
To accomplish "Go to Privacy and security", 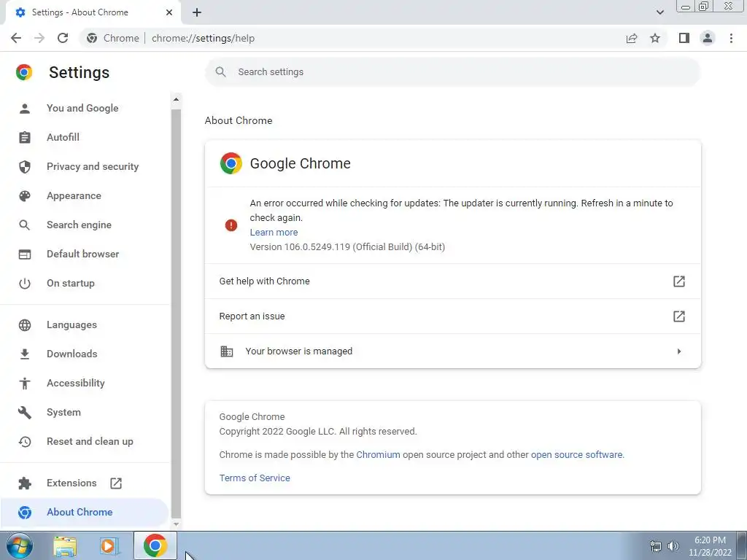I will [x=85, y=166].
